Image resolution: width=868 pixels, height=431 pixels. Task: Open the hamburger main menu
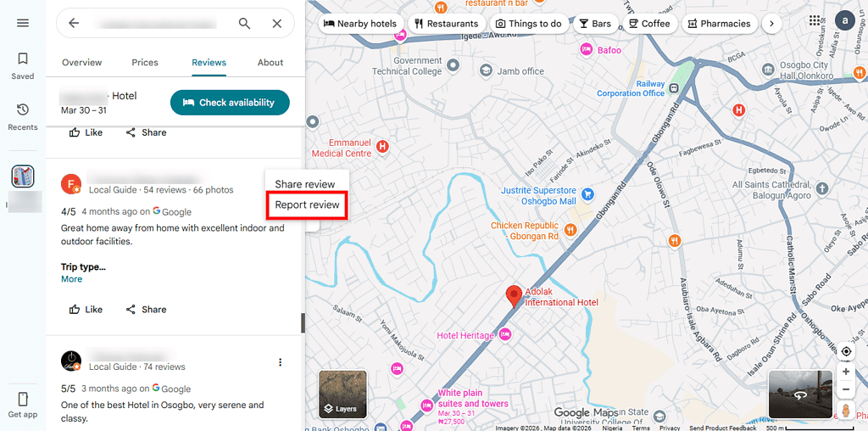(x=23, y=23)
